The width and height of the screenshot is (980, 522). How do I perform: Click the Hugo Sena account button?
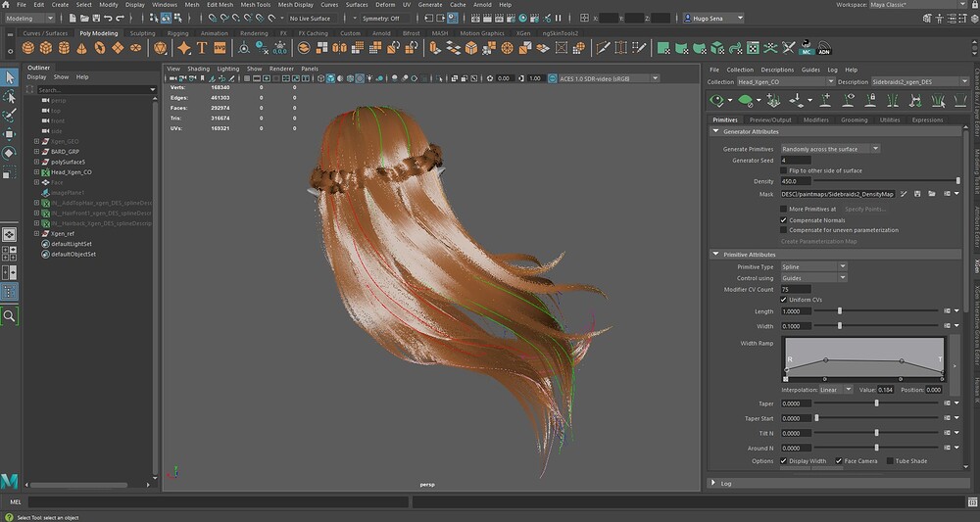(713, 18)
